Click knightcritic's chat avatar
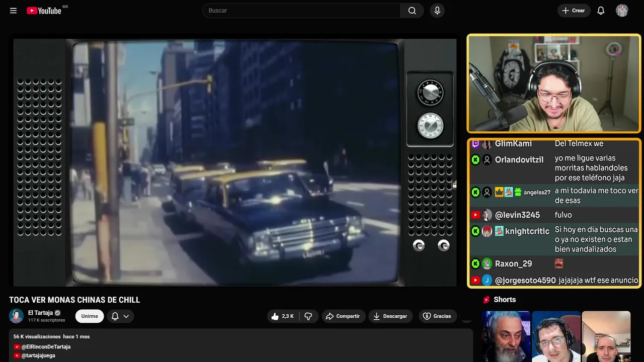This screenshot has height=362, width=644. 487,231
